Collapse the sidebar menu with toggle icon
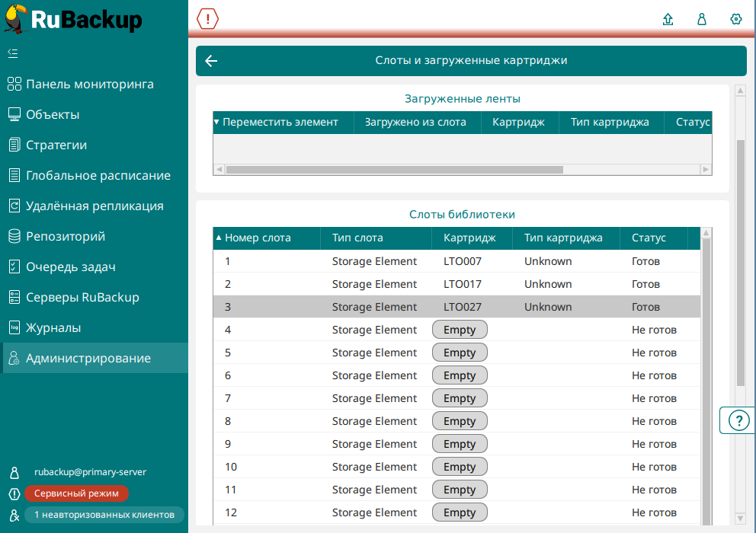Screen dimensions: 756x533 (x=13, y=53)
